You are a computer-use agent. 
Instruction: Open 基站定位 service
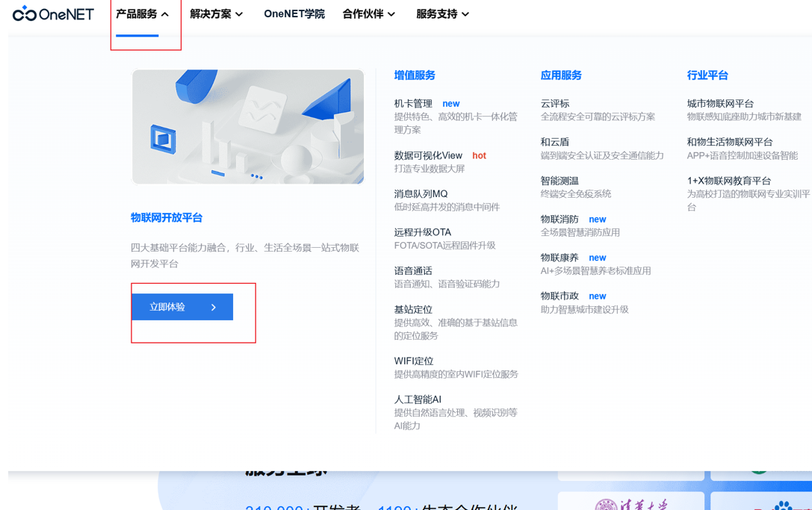pos(413,309)
